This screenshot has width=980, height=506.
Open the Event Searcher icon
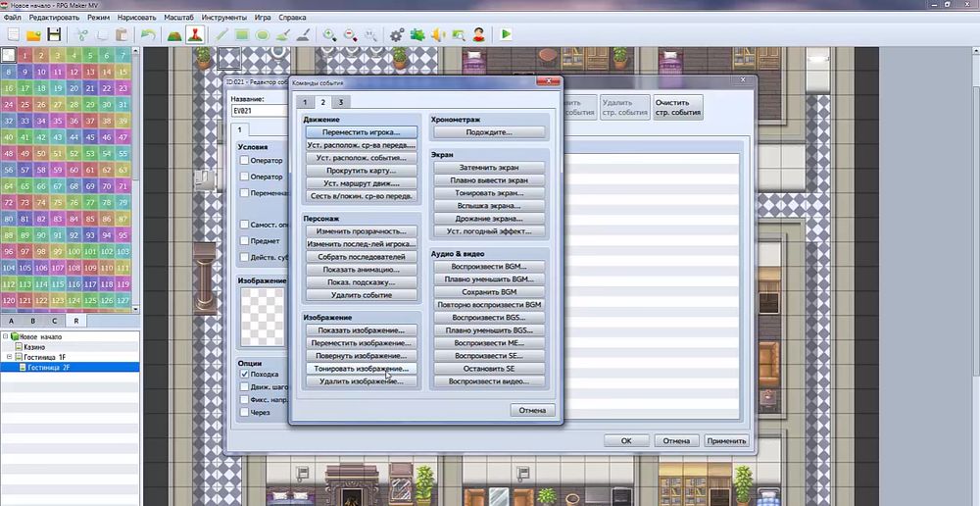[x=458, y=35]
